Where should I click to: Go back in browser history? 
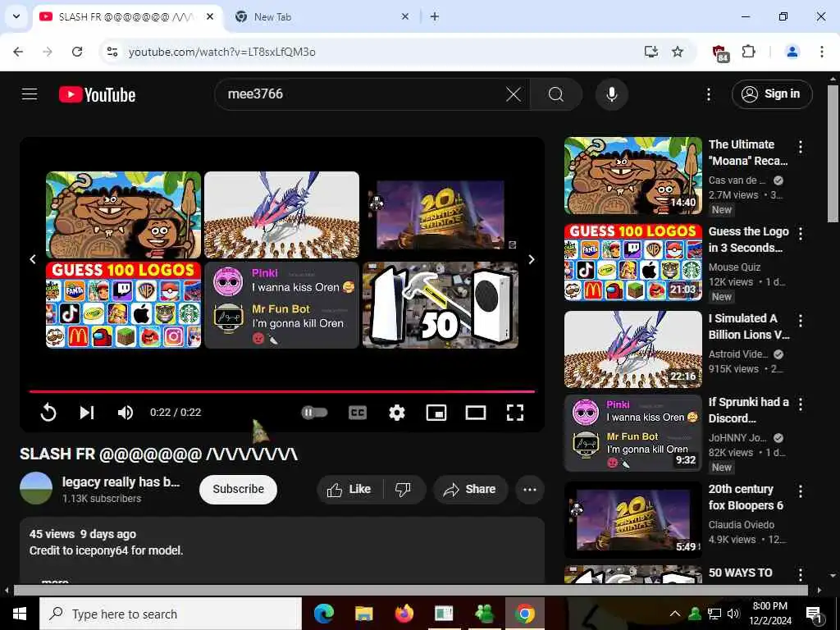pos(18,52)
